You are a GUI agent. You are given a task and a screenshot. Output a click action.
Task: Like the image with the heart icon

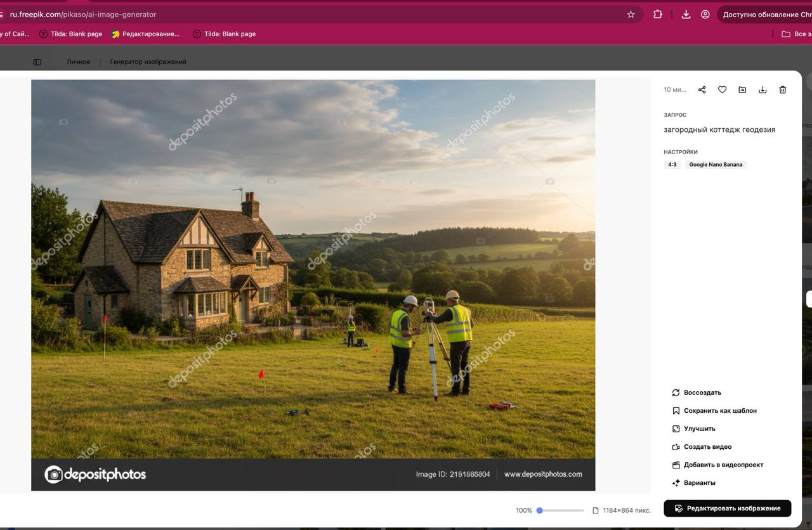pyautogui.click(x=722, y=90)
